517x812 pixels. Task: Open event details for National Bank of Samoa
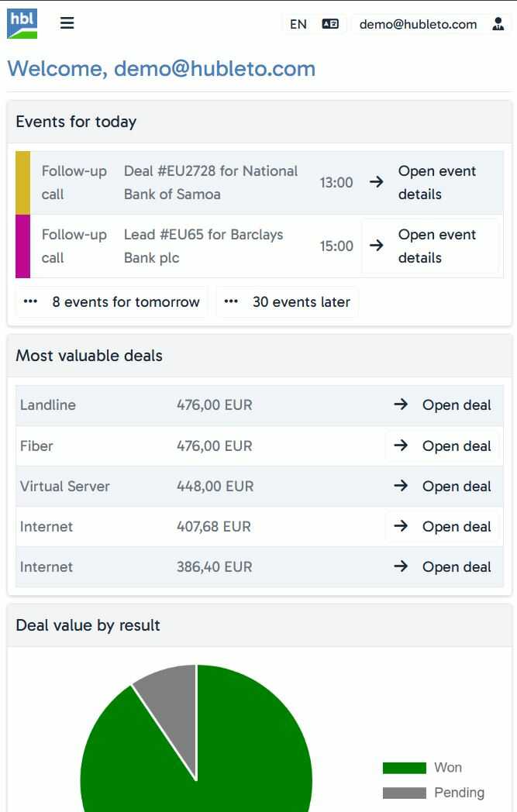437,183
